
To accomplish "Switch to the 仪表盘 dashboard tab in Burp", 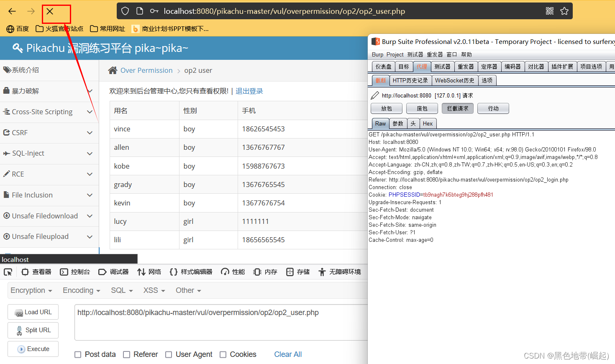I will coord(383,67).
